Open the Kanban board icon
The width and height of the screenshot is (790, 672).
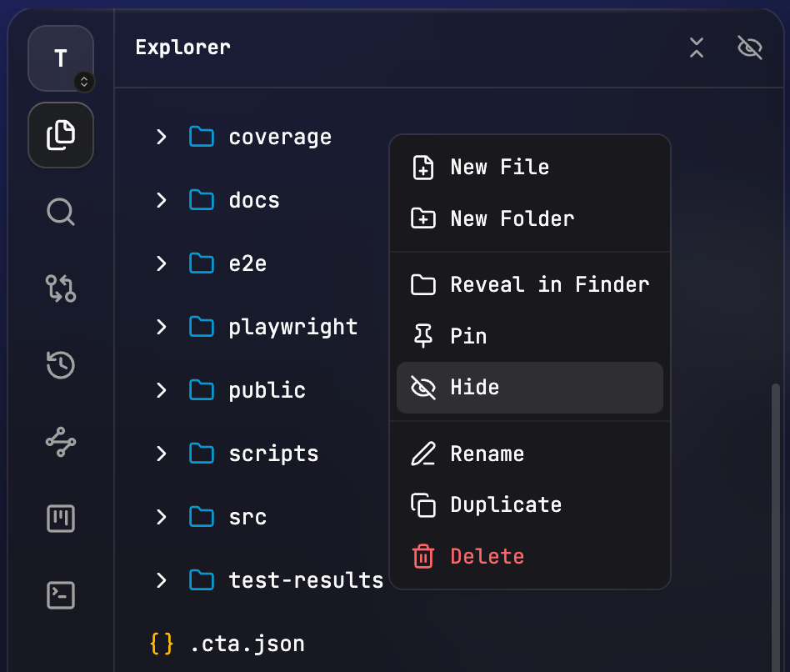(x=61, y=519)
